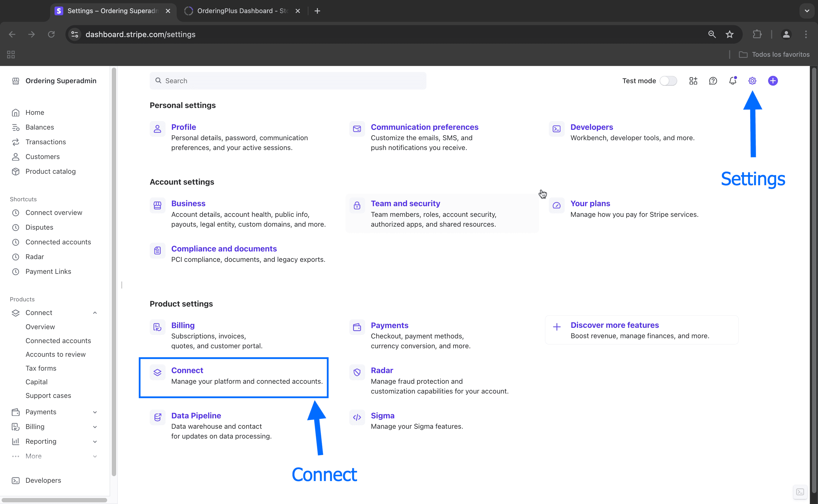The height and width of the screenshot is (504, 818).
Task: Open Connect overview shortcut
Action: pyautogui.click(x=54, y=213)
